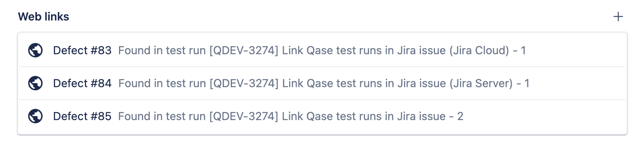Screen dimensions: 644x147
Task: Click the (Jira Cloud) text in first row
Action: pyautogui.click(x=479, y=50)
